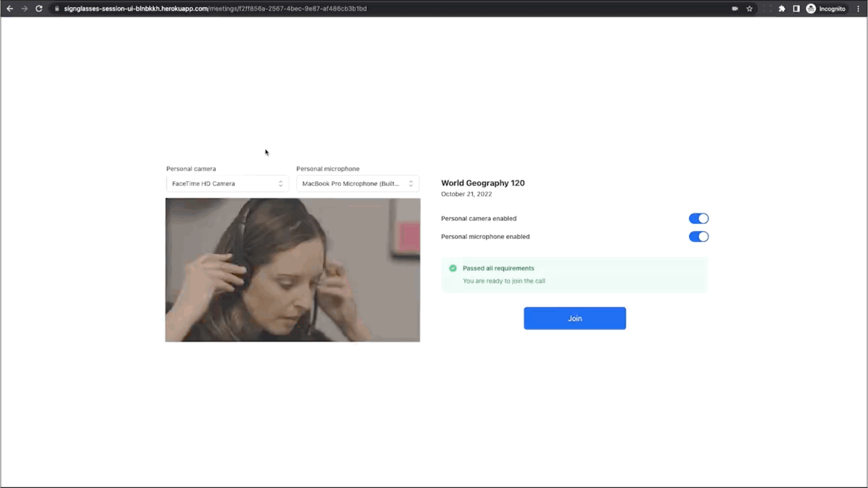Image resolution: width=868 pixels, height=488 pixels.
Task: Click 'Personal camera enabled' label
Action: [x=479, y=219]
